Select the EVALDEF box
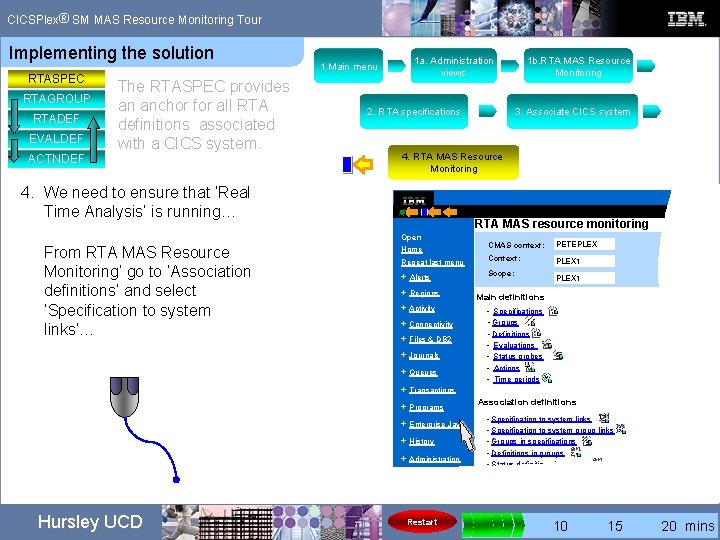The width and height of the screenshot is (720, 540). [x=56, y=138]
